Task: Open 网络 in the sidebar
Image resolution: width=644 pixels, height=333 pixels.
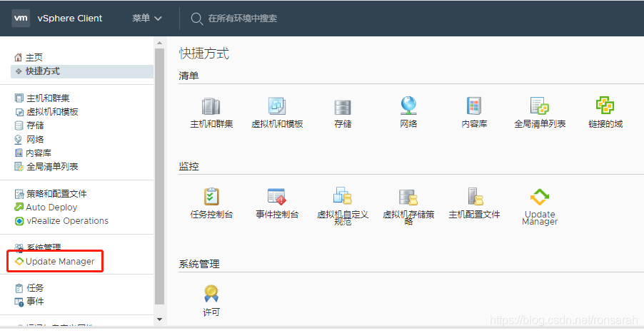Action: (x=29, y=140)
